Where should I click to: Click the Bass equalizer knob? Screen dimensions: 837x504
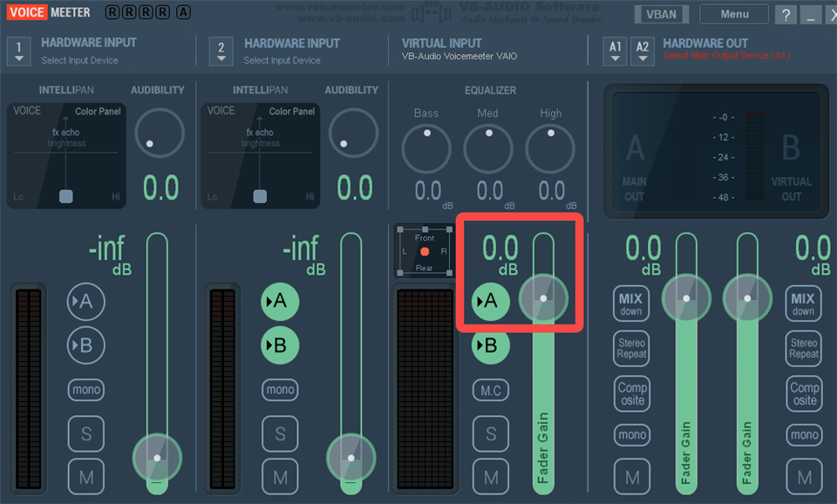click(x=426, y=149)
